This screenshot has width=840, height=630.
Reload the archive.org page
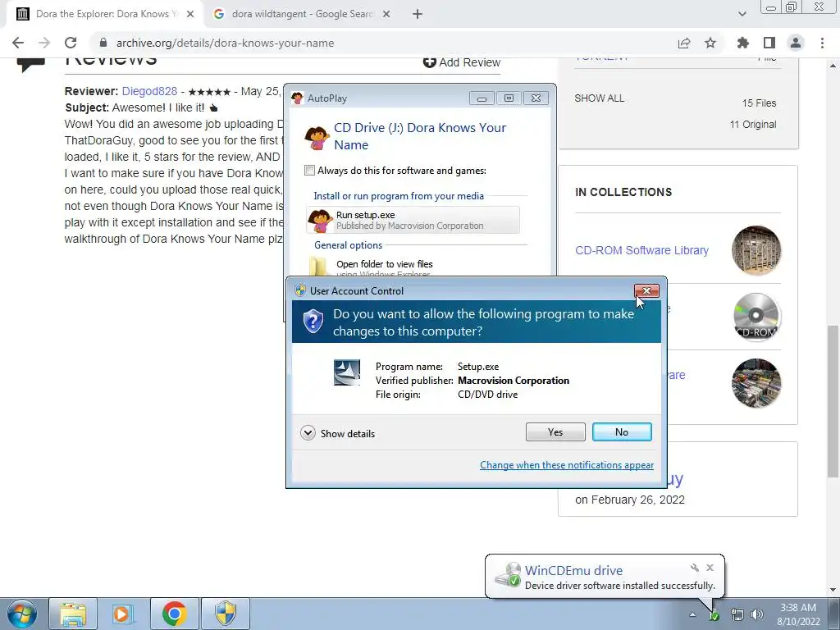[71, 43]
